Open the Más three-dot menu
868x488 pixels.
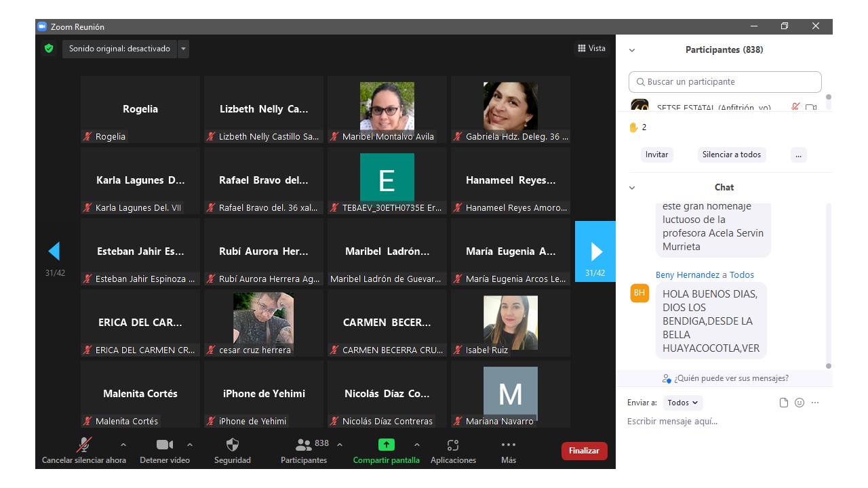509,451
